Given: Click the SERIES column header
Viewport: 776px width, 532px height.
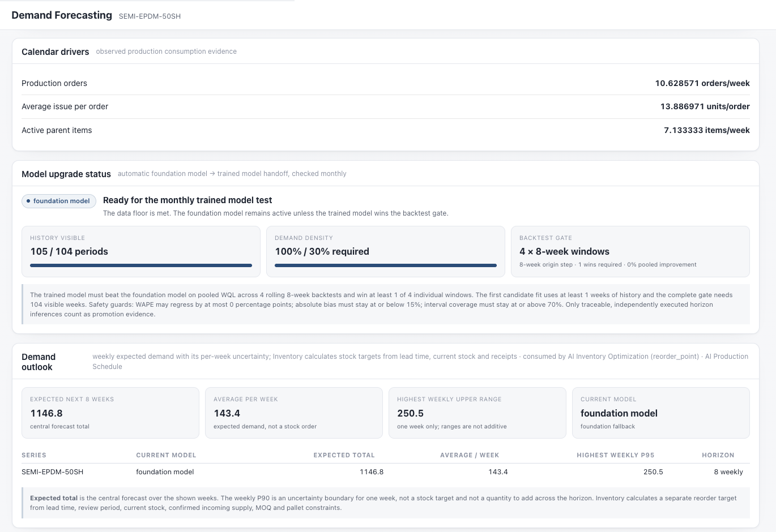Looking at the screenshot, I should [x=34, y=455].
